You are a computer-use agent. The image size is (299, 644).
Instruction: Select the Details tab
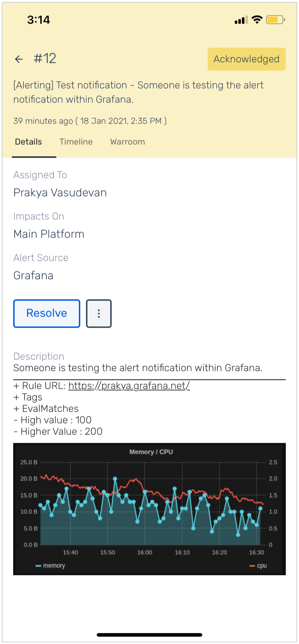(29, 142)
